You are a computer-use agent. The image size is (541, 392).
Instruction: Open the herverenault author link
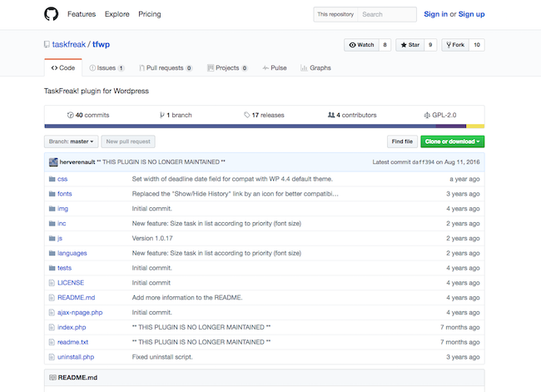(x=77, y=162)
